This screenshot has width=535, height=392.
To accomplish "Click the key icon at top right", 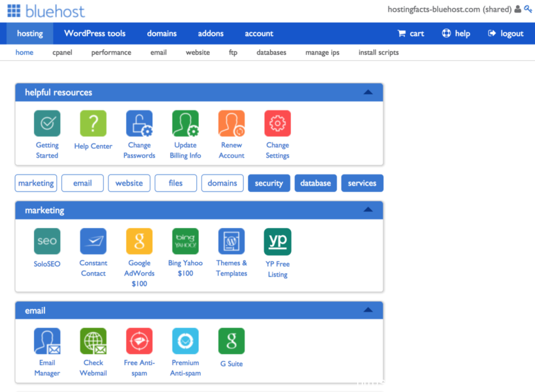I will pos(528,9).
